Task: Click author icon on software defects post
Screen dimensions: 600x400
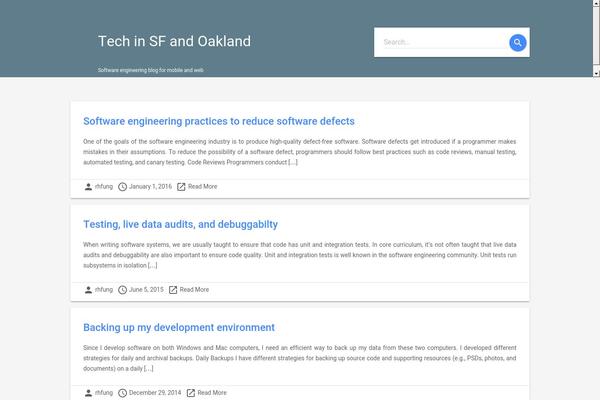Action: pyautogui.click(x=88, y=186)
